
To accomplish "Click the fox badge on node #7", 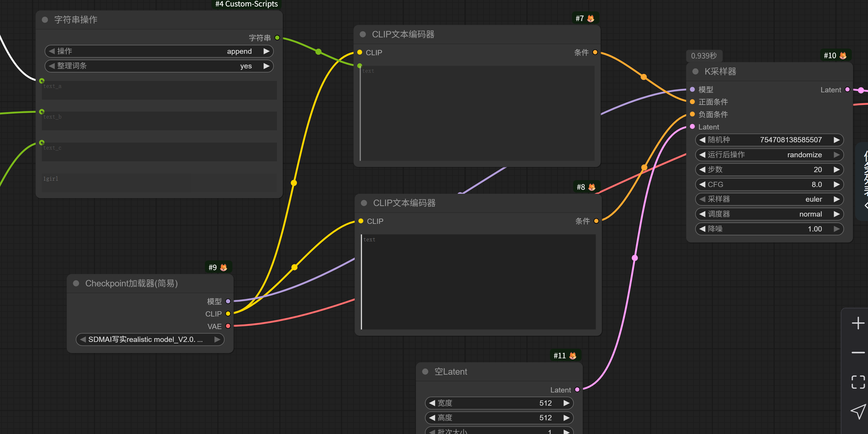I will [591, 18].
